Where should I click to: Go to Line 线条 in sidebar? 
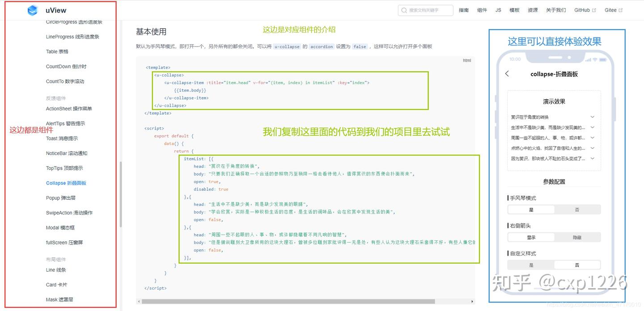click(56, 270)
